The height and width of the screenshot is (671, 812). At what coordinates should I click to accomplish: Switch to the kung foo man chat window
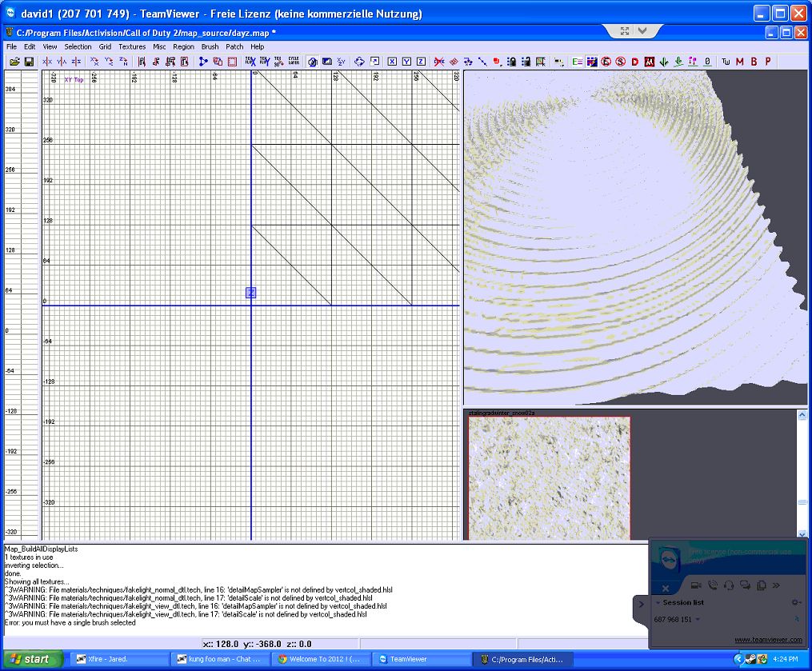pos(219,659)
